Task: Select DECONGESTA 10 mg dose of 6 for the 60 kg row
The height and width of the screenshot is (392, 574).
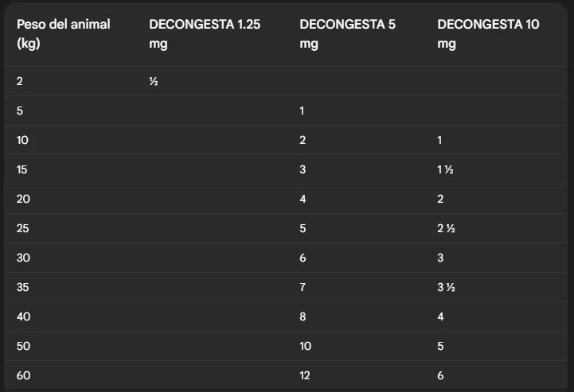Action: (440, 375)
